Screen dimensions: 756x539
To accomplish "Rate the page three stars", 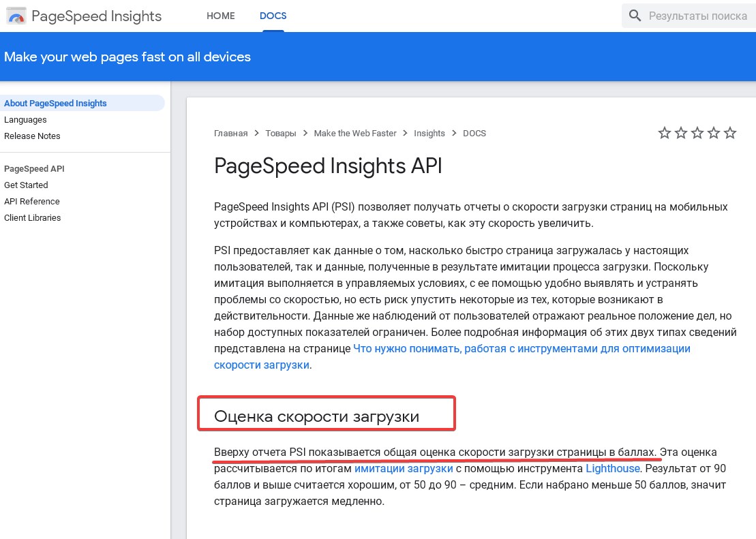I will (x=697, y=134).
